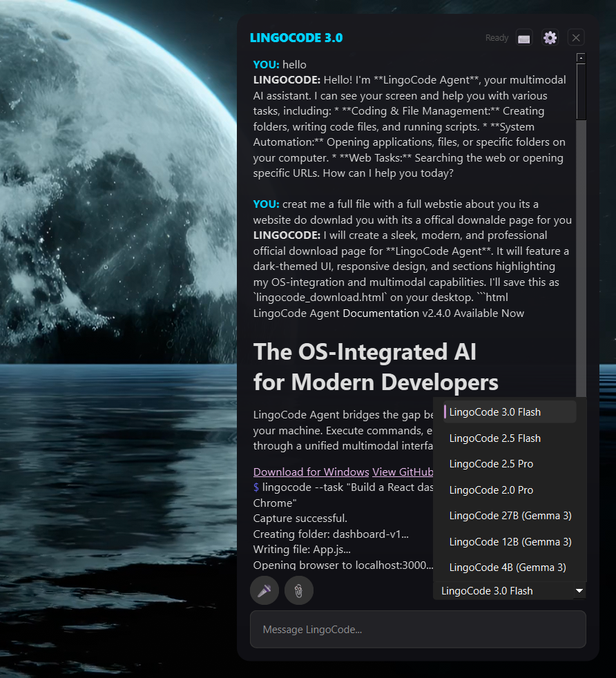Click the line Writing file: App.js...

pos(302,550)
